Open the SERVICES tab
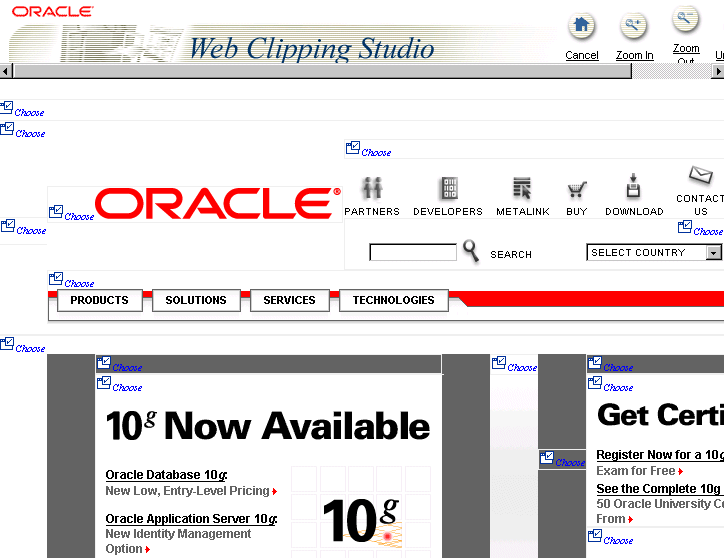 [x=290, y=300]
